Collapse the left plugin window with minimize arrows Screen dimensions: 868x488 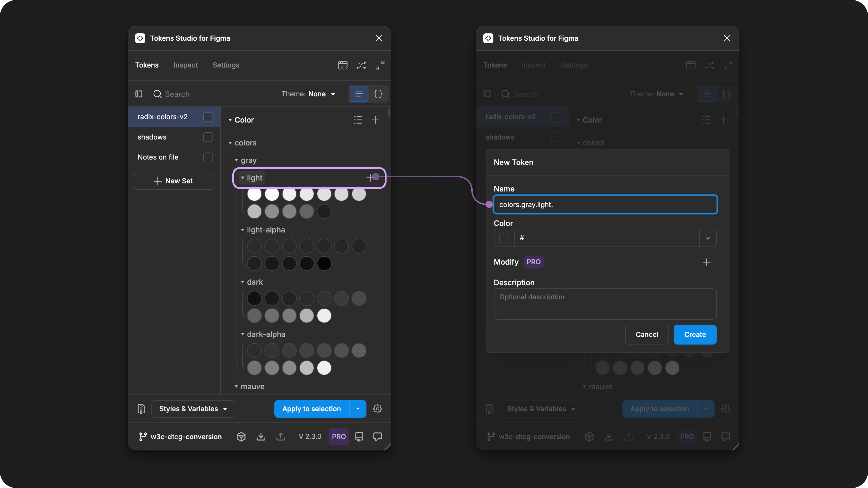(380, 65)
